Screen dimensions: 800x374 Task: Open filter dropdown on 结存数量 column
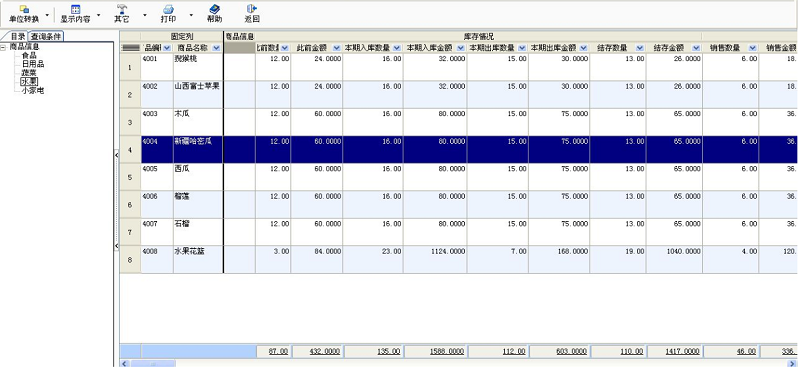pyautogui.click(x=640, y=48)
